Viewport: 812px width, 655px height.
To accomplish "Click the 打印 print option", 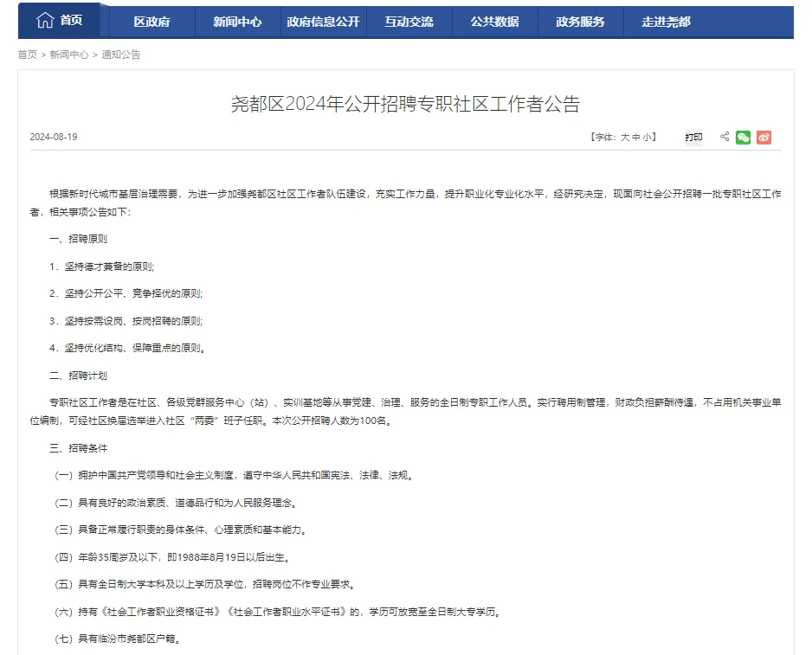I will [x=693, y=137].
